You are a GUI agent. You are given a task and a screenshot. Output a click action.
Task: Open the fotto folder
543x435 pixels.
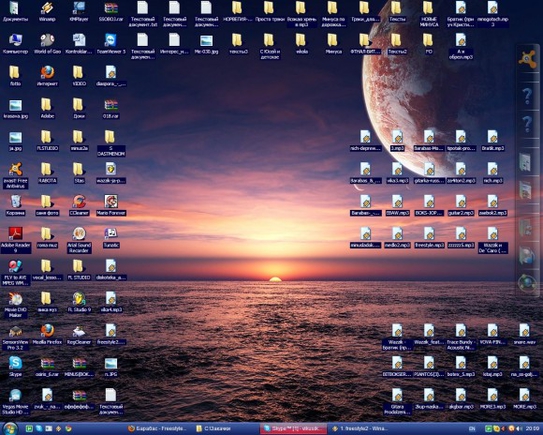point(15,76)
